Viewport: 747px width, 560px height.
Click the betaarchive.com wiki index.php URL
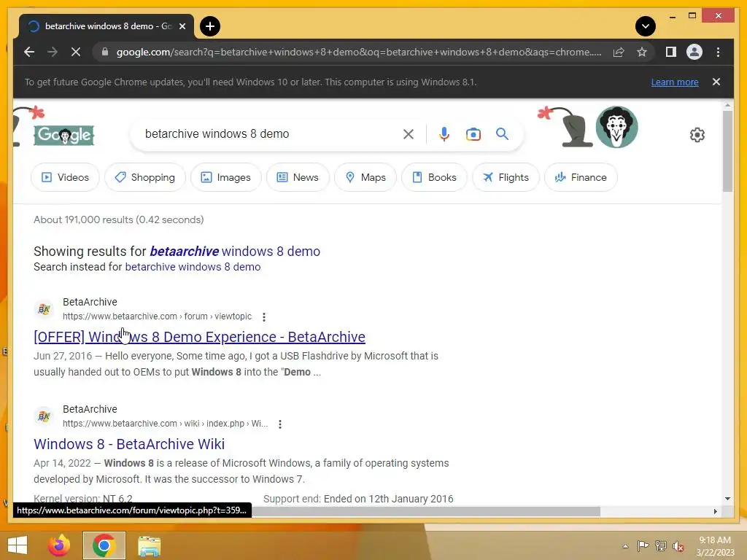click(x=165, y=424)
